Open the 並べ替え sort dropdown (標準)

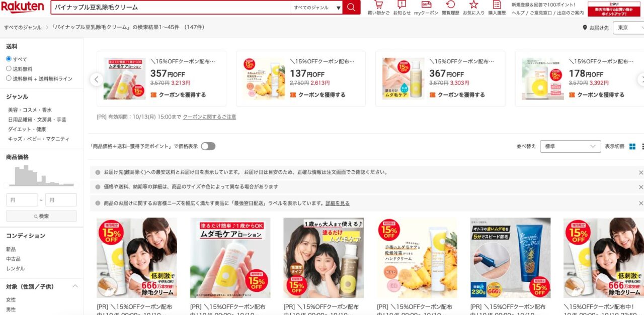570,147
